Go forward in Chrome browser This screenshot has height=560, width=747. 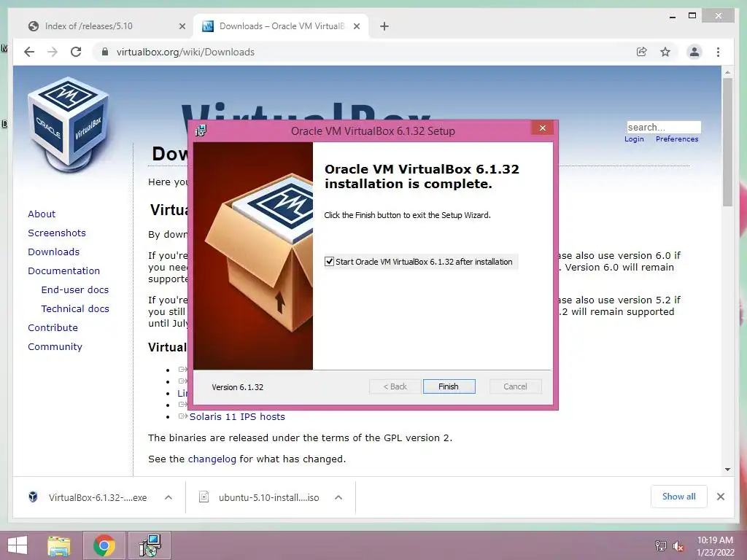[53, 52]
